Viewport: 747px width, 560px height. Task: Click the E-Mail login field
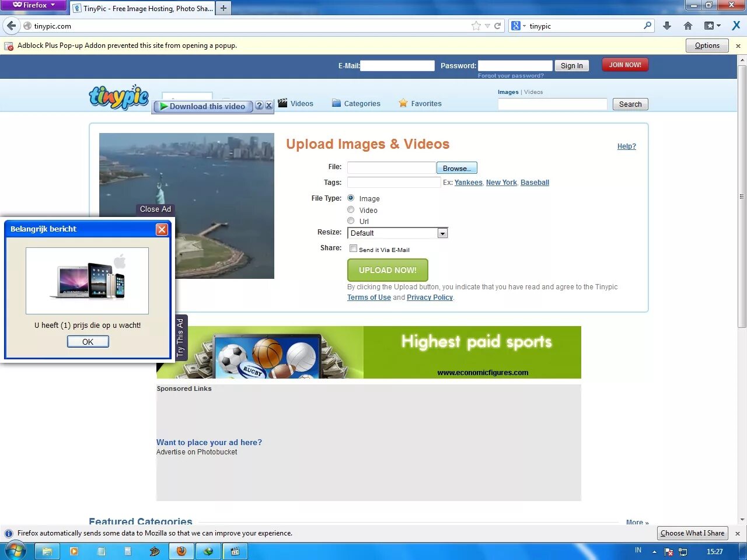(x=397, y=66)
